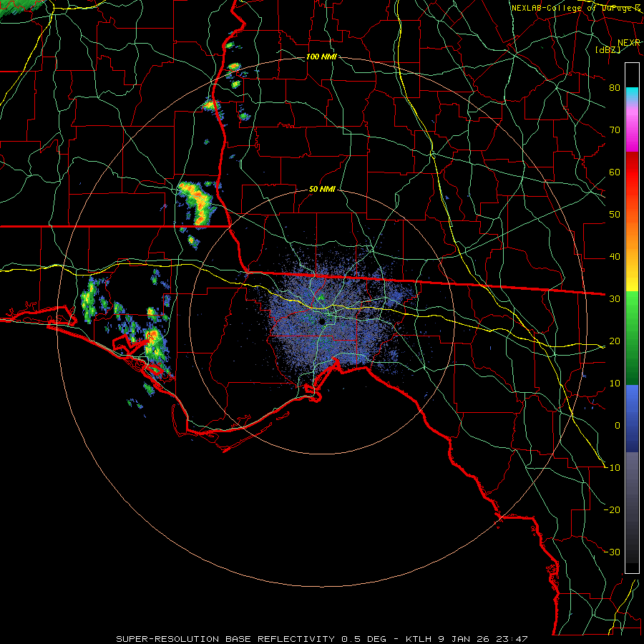Image resolution: width=644 pixels, height=644 pixels.
Task: Click the "23:47" timestamp
Action: [x=512, y=639]
